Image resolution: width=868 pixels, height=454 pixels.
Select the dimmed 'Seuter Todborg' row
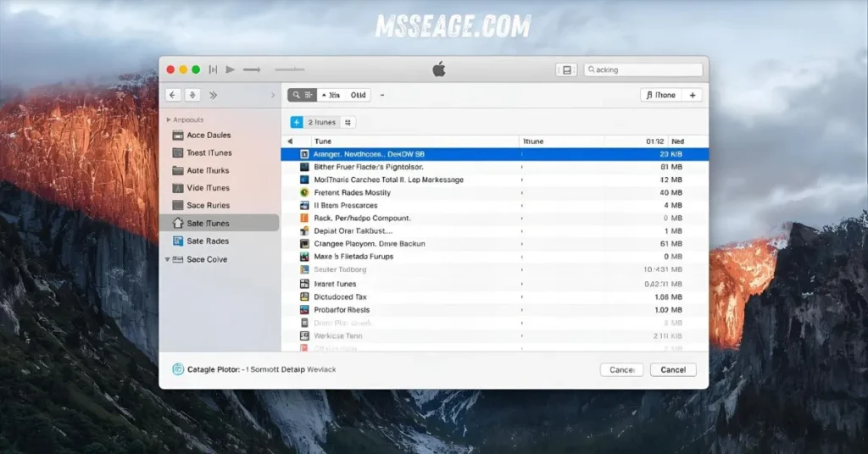coord(494,269)
